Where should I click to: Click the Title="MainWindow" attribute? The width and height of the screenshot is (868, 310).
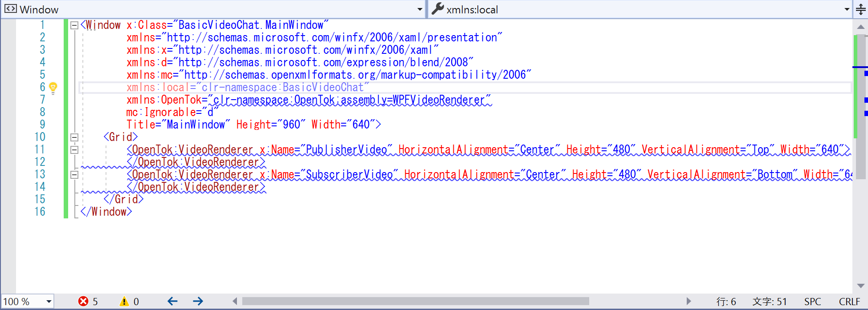pyautogui.click(x=178, y=125)
